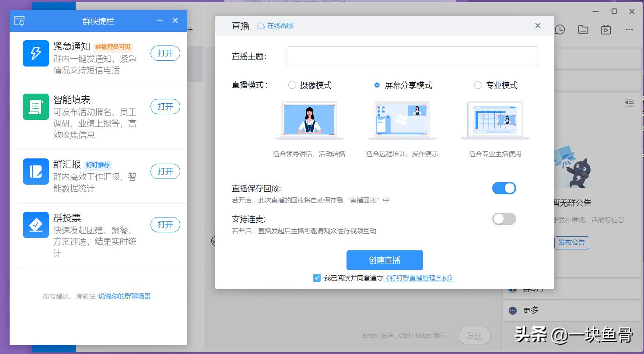Image resolution: width=644 pixels, height=354 pixels.
Task: Open the 《钉钉群直播管理条例》 link
Action: pyautogui.click(x=419, y=278)
